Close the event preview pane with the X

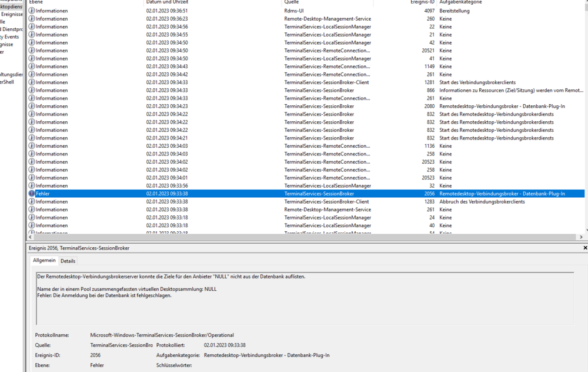pyautogui.click(x=584, y=248)
